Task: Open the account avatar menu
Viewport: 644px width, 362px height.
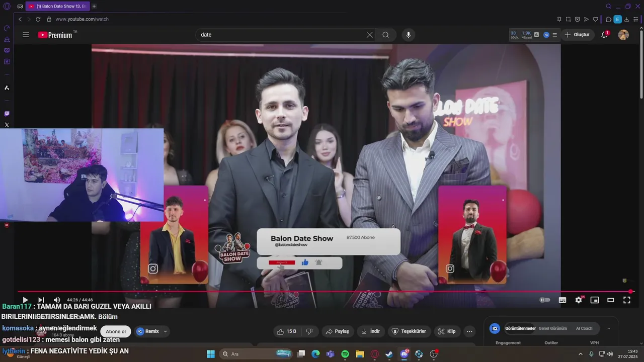Action: (x=623, y=35)
